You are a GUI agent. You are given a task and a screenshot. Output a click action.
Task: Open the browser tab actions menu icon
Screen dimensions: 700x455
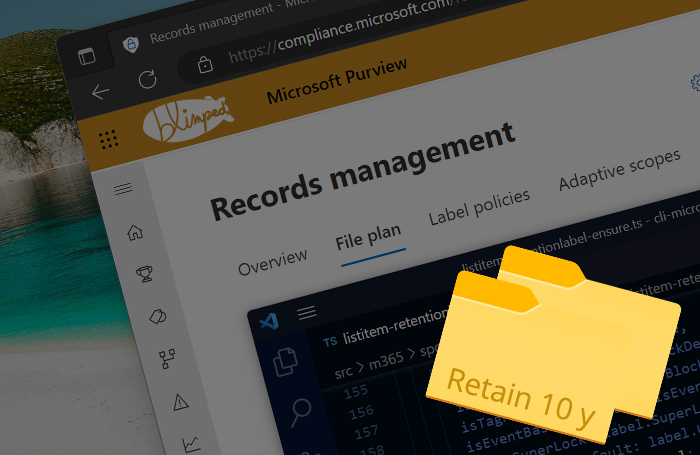(87, 57)
